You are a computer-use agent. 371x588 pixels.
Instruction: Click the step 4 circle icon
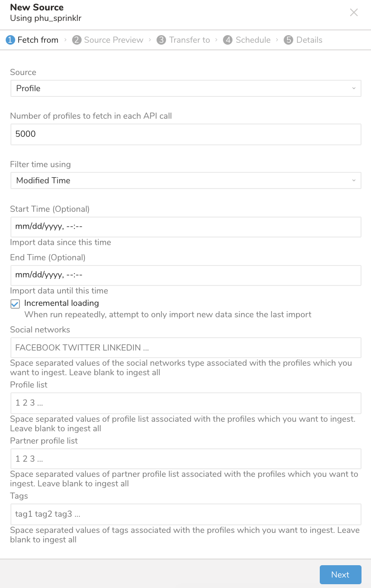228,40
